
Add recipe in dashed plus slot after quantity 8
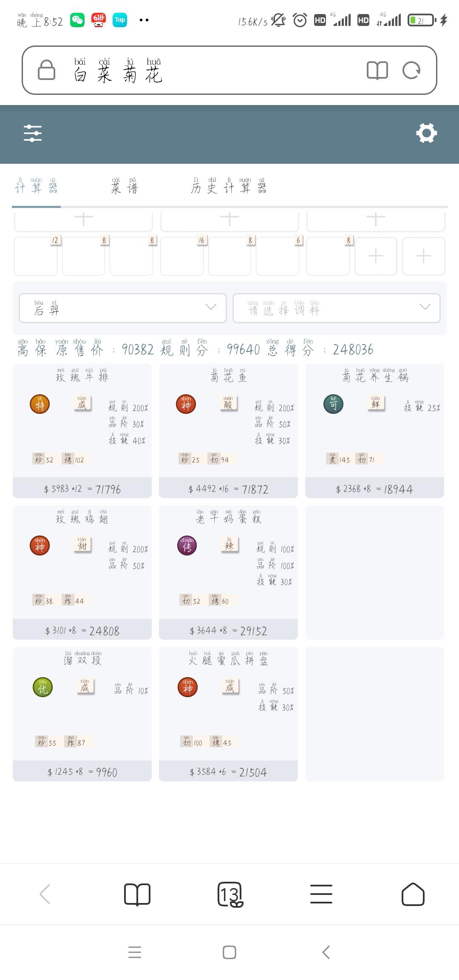click(x=376, y=256)
